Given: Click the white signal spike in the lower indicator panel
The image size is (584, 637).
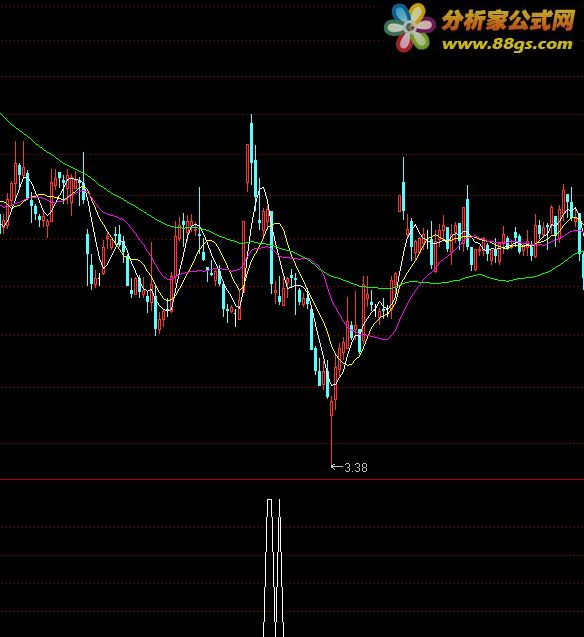Looking at the screenshot, I should click(x=274, y=568).
